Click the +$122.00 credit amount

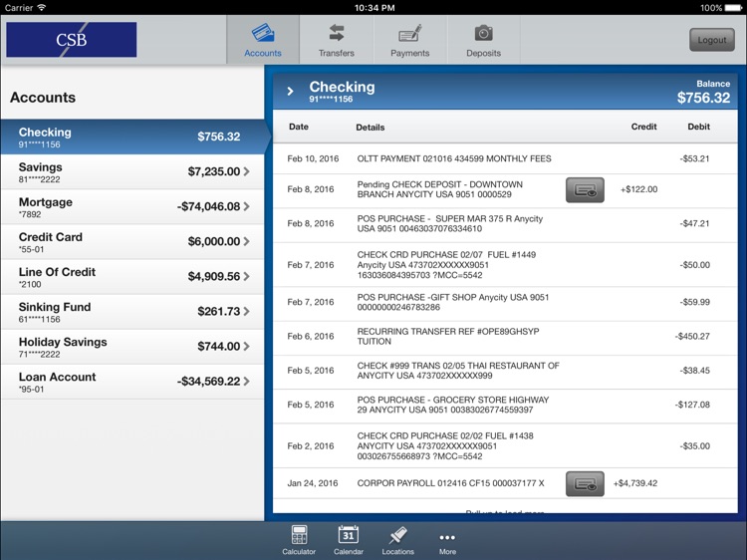(x=638, y=189)
